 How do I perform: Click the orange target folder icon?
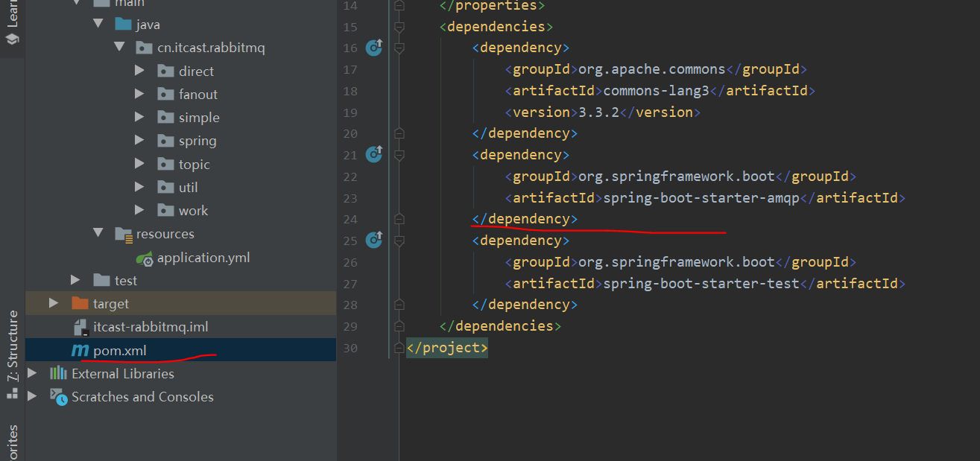(x=80, y=303)
